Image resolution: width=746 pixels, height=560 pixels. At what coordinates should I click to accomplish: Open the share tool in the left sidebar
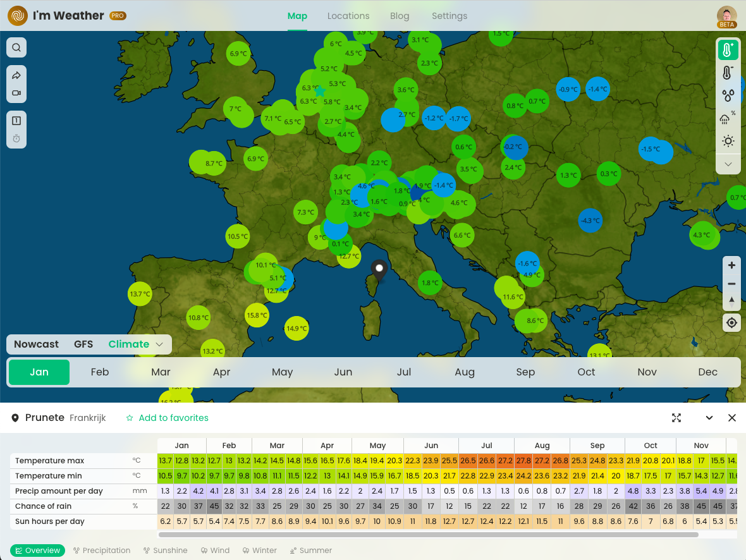coord(16,75)
